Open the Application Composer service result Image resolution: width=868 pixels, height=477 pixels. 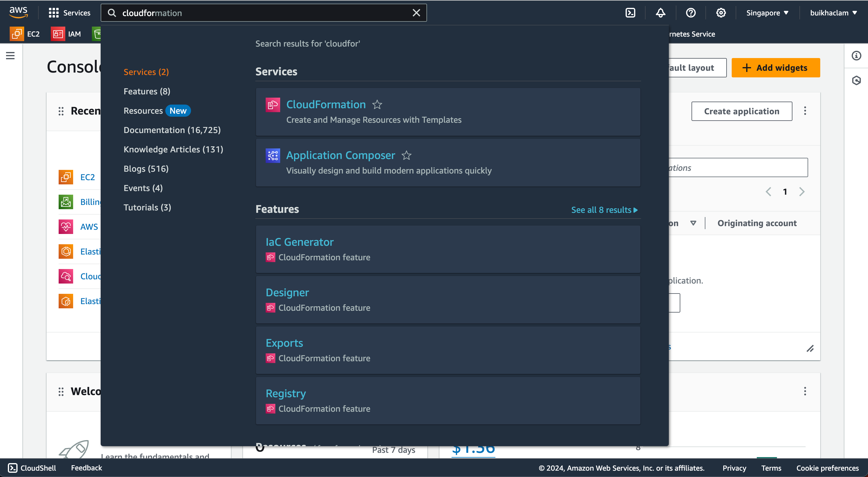(x=340, y=155)
